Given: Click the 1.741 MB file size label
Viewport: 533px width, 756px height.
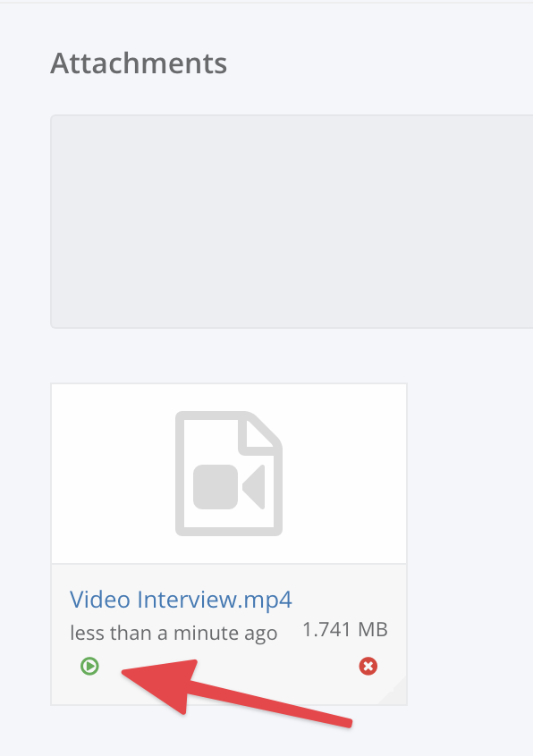Looking at the screenshot, I should pyautogui.click(x=345, y=630).
